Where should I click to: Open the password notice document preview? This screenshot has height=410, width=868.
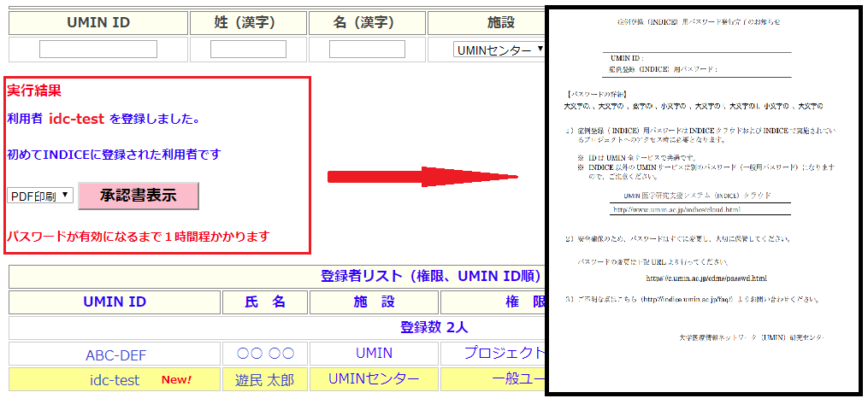point(703,201)
